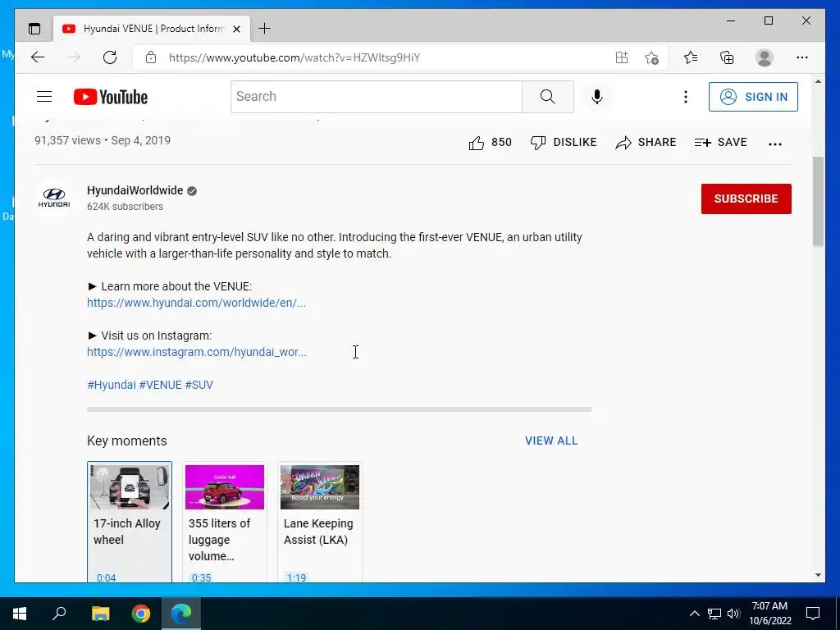Viewport: 840px width, 630px height.
Task: Open the Edge profile avatar
Action: coord(765,57)
